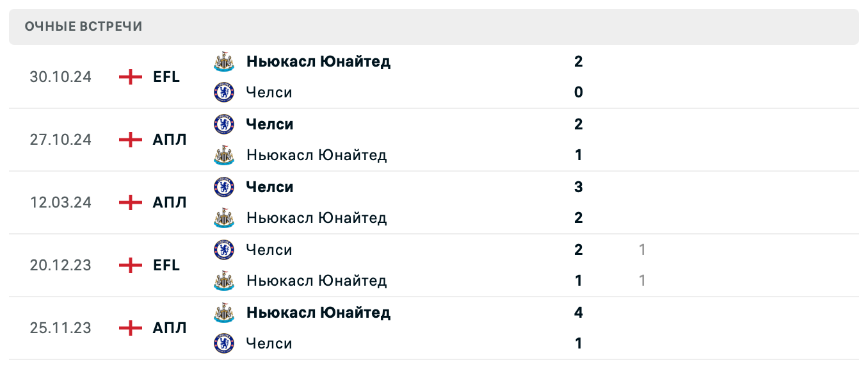Select АПЛ league label for 27.10.24

pyautogui.click(x=170, y=140)
